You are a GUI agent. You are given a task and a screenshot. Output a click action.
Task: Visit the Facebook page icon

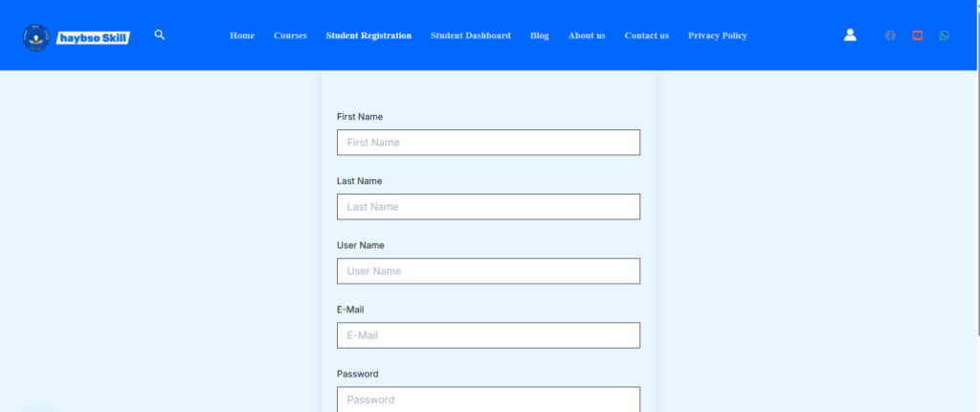point(890,35)
